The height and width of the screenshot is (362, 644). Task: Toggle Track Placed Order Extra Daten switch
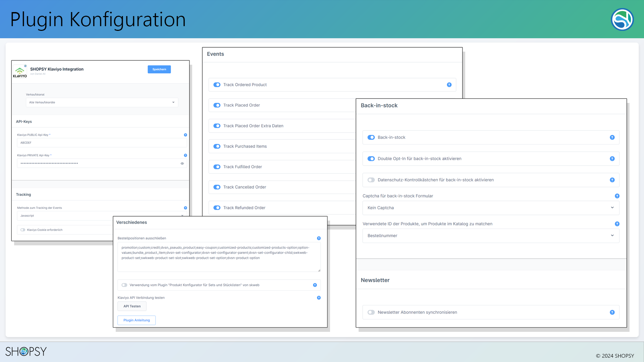[217, 126]
